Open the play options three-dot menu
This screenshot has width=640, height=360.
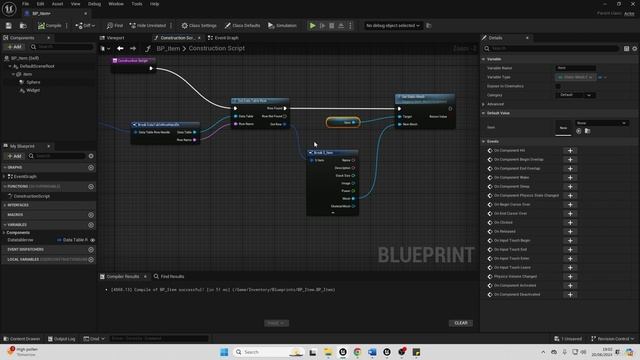pos(350,26)
